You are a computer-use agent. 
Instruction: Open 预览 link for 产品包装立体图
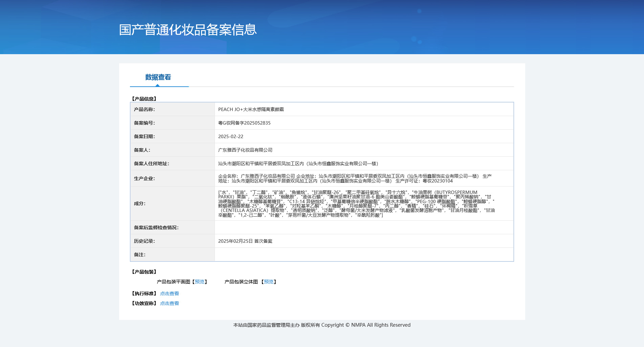coord(269,282)
